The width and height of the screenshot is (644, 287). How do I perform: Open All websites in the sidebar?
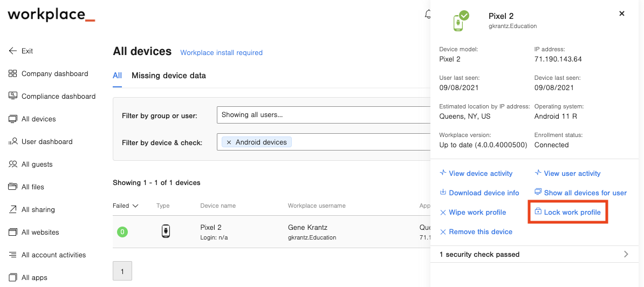pyautogui.click(x=40, y=232)
